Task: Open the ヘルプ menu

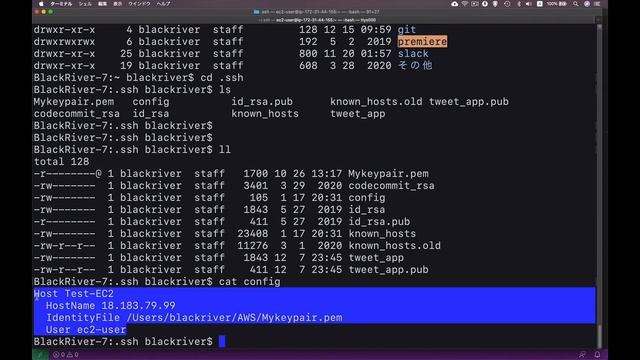Action: [x=164, y=4]
